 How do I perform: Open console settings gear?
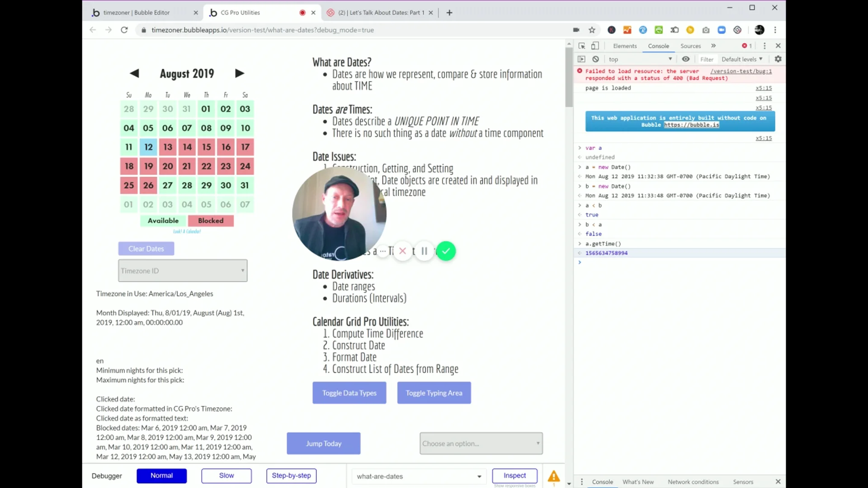778,59
